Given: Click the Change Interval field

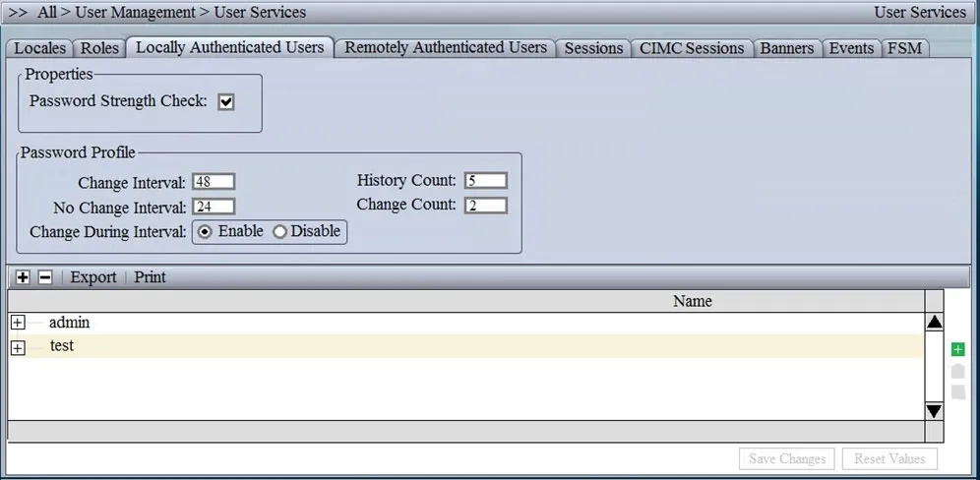Looking at the screenshot, I should (214, 182).
